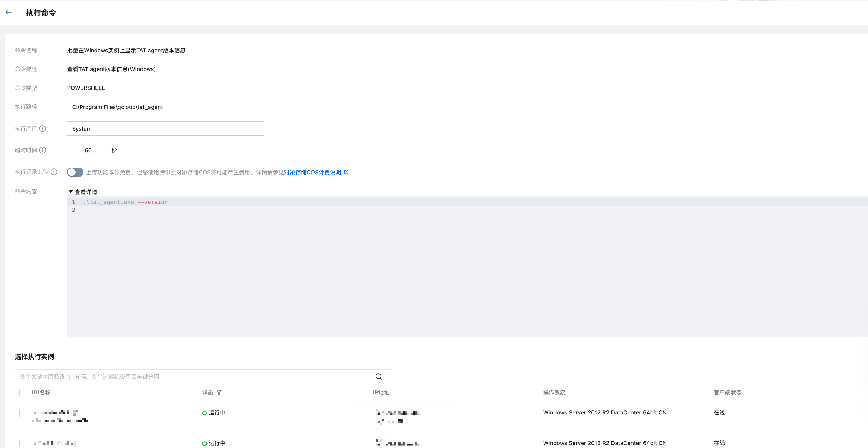
Task: Click the 客户端状态 column header
Action: (728, 393)
